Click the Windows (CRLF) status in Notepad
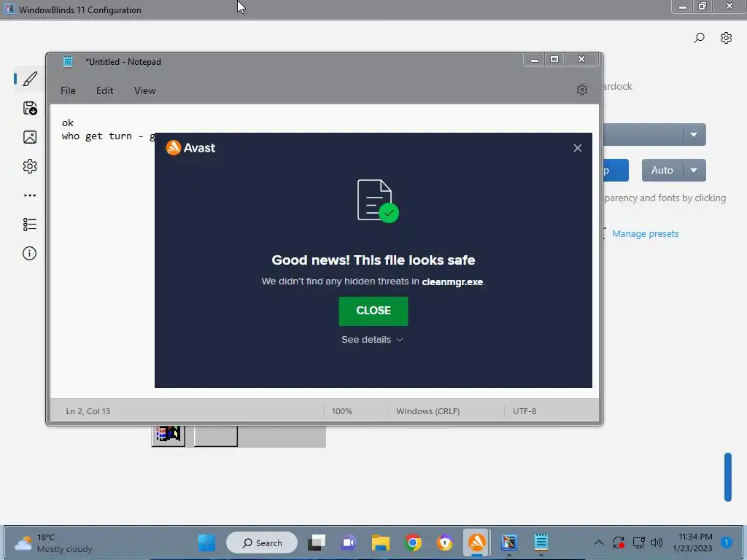747x560 pixels. pos(427,411)
